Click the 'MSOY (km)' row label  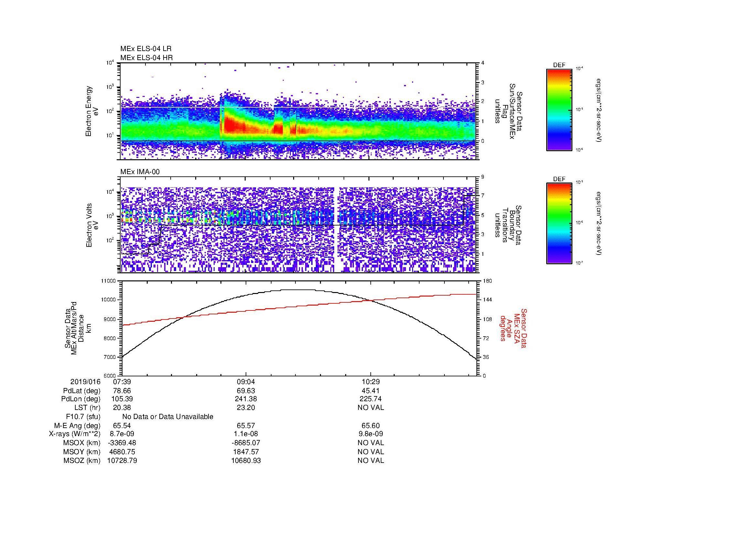click(x=82, y=452)
